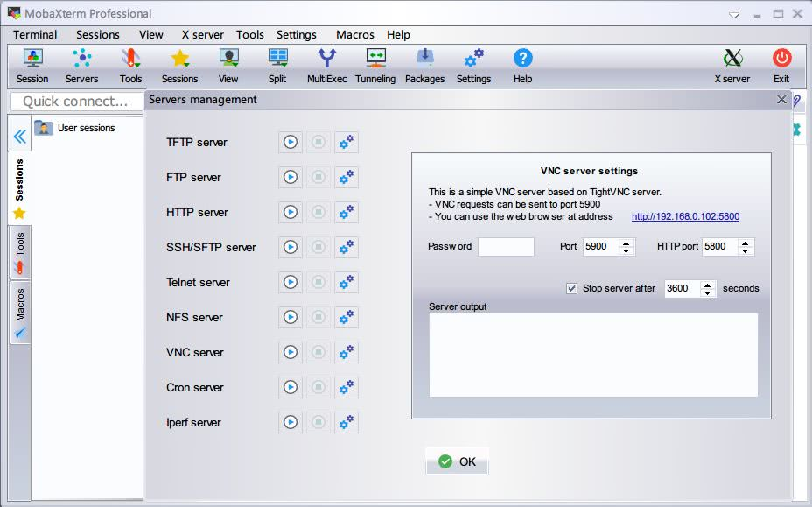Click inside the Server output box
This screenshot has width=812, height=507.
coord(593,356)
